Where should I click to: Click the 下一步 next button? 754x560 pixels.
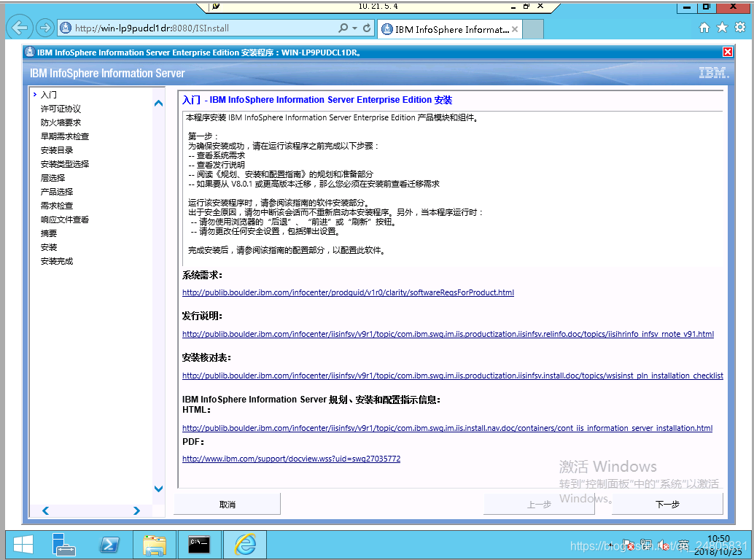[x=667, y=505]
